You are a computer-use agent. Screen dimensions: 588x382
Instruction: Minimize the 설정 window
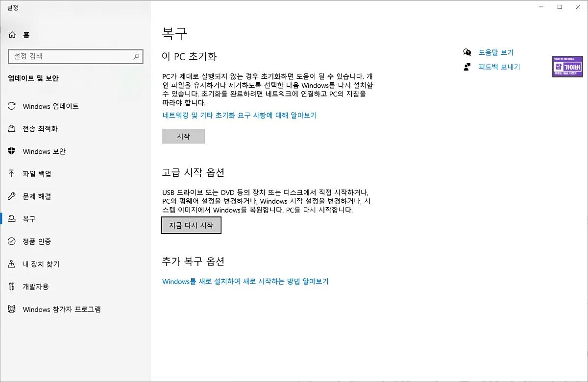point(541,7)
